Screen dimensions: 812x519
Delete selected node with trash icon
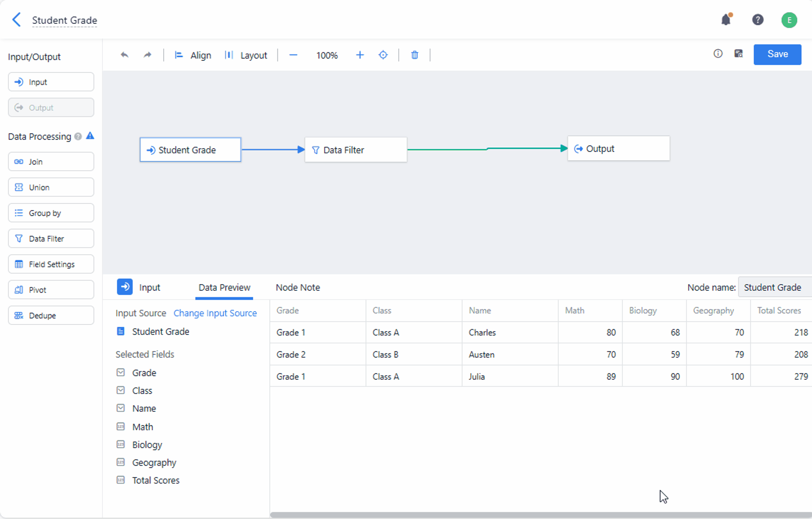(x=415, y=55)
